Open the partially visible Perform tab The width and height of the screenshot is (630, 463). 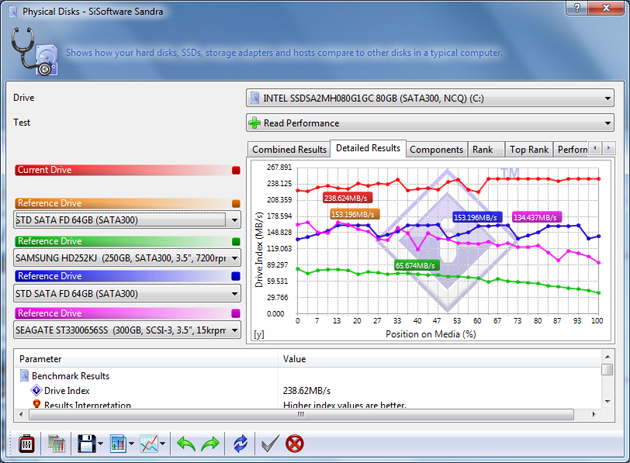572,150
